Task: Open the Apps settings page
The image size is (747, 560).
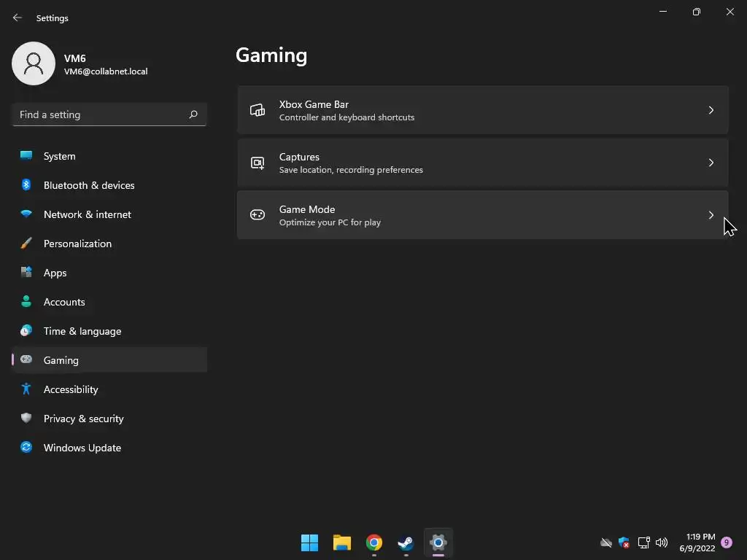Action: pos(109,273)
